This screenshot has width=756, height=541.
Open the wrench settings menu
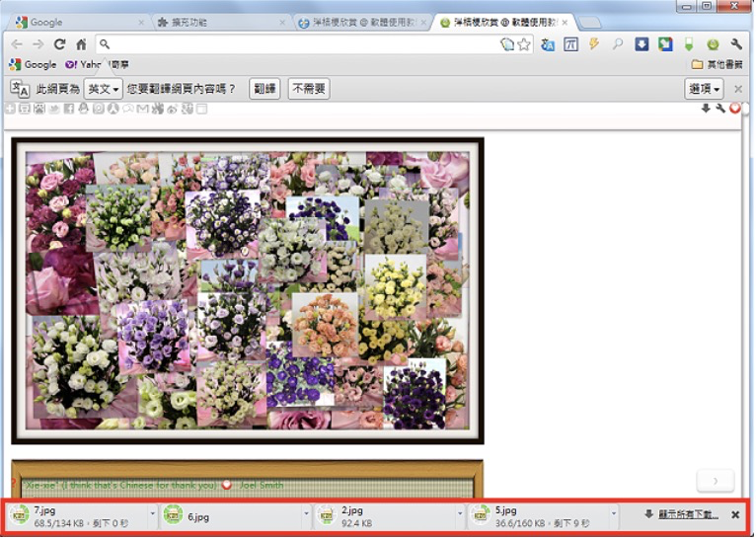coord(736,44)
